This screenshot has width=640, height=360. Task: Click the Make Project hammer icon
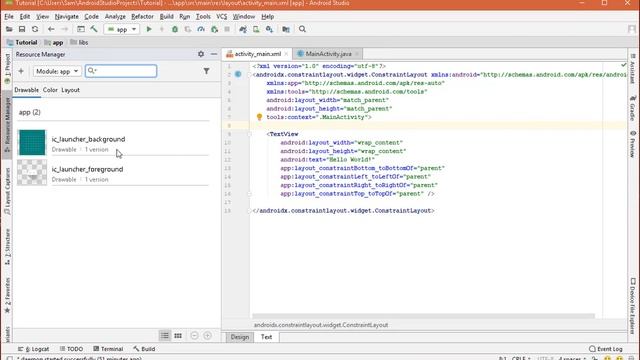pos(94,29)
